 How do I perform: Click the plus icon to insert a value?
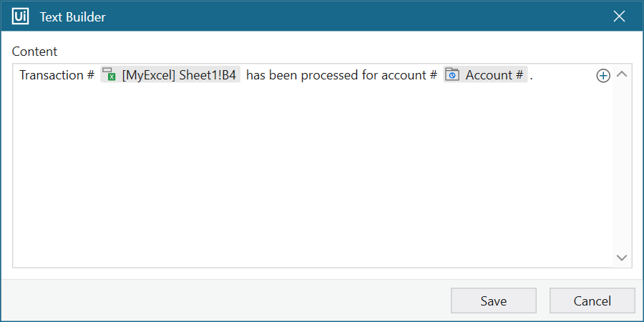603,76
